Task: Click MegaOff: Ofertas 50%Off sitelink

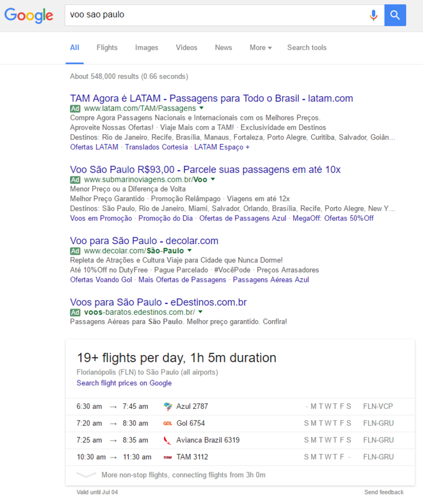Action: [333, 218]
